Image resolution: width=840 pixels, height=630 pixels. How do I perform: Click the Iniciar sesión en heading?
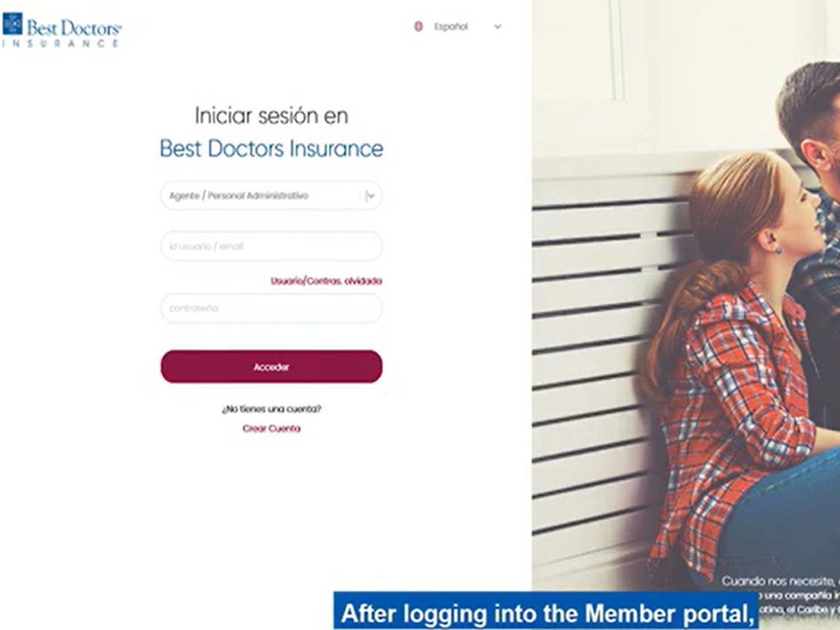click(271, 116)
